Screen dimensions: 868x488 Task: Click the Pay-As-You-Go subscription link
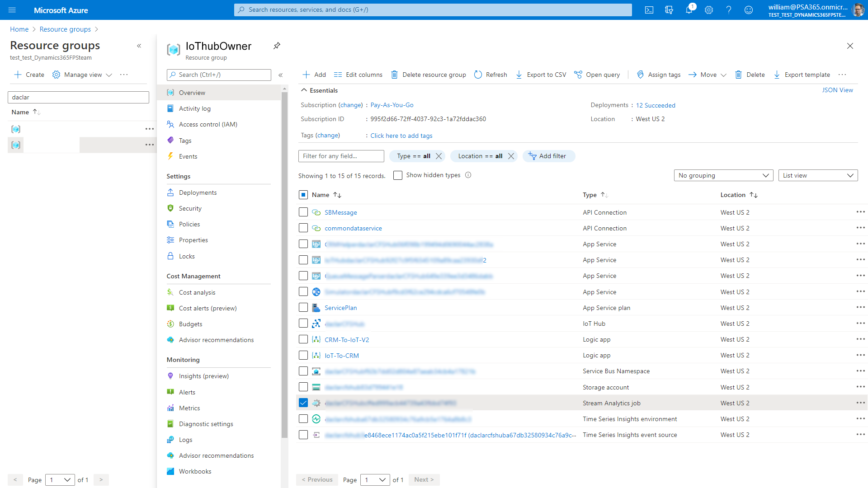(x=391, y=105)
